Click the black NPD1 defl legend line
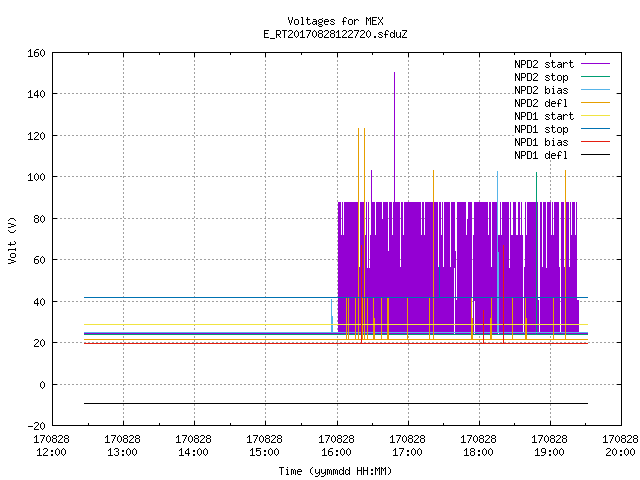This screenshot has height=480, width=640. click(595, 155)
